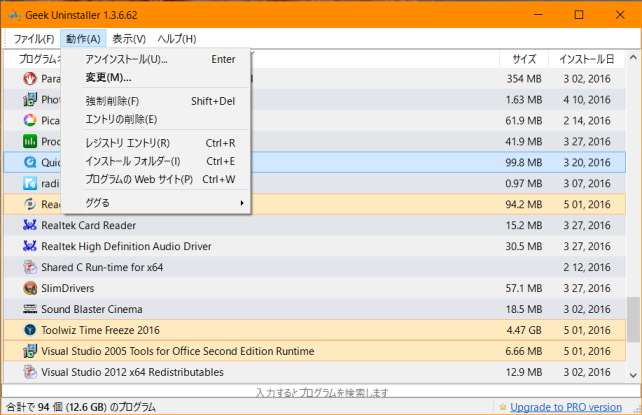Open the ヘルプ(H) menu
This screenshot has width=642, height=415.
(177, 39)
